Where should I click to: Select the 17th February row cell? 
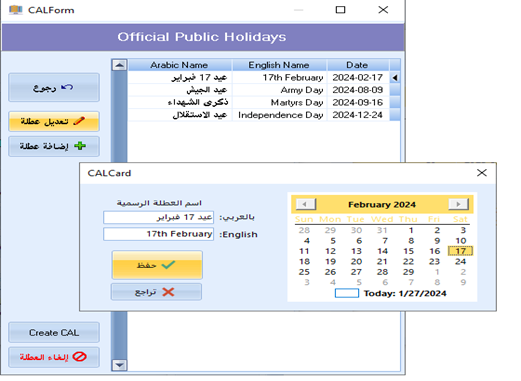click(279, 78)
